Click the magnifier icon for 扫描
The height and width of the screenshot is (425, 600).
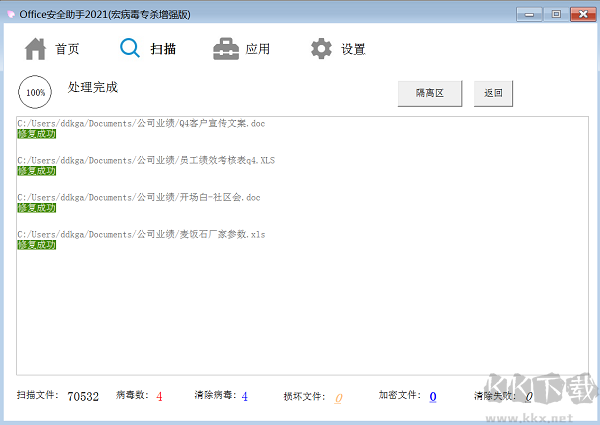[130, 48]
